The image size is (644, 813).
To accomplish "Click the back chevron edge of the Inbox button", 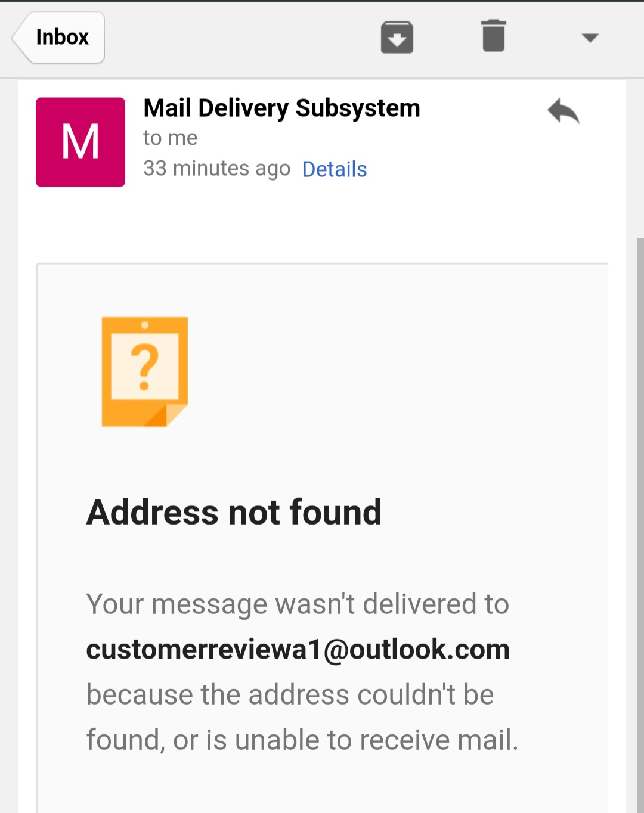I will pos(19,38).
